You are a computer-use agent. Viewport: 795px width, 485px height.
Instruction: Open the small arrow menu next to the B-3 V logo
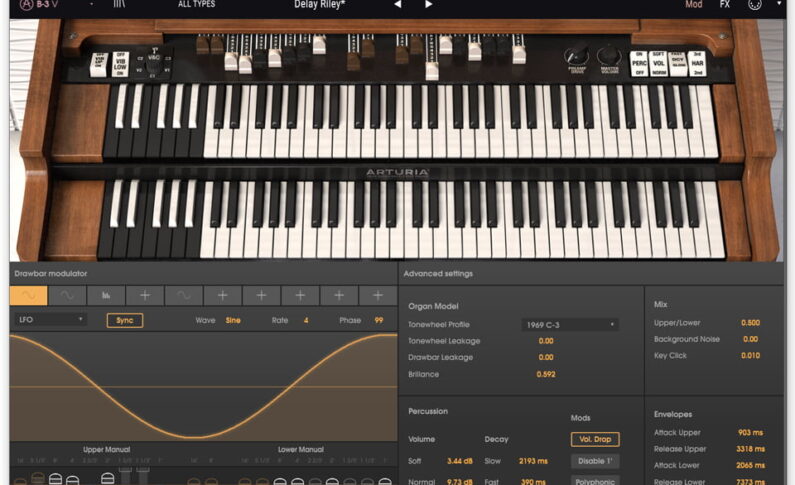pyautogui.click(x=91, y=4)
